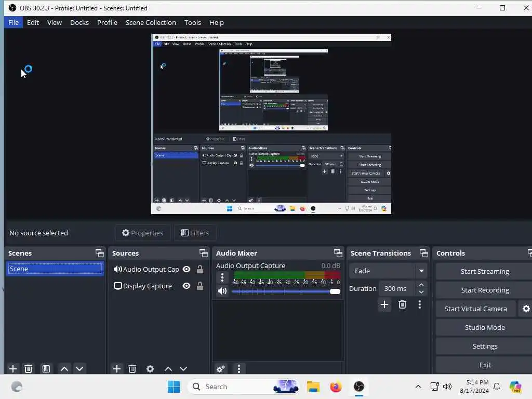Screen dimensions: 532x399
Task: Move source down in the Sources list
Action: [183, 369]
